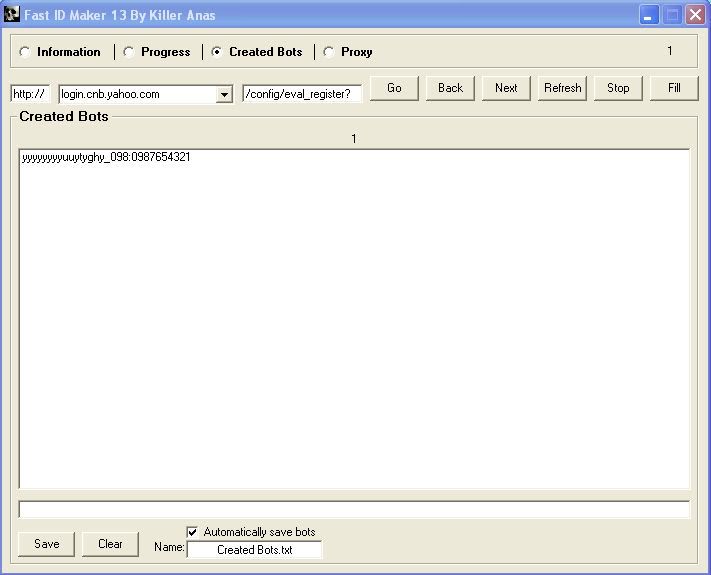Focus the /config/eval_register? path field
The image size is (711, 575).
click(x=301, y=94)
